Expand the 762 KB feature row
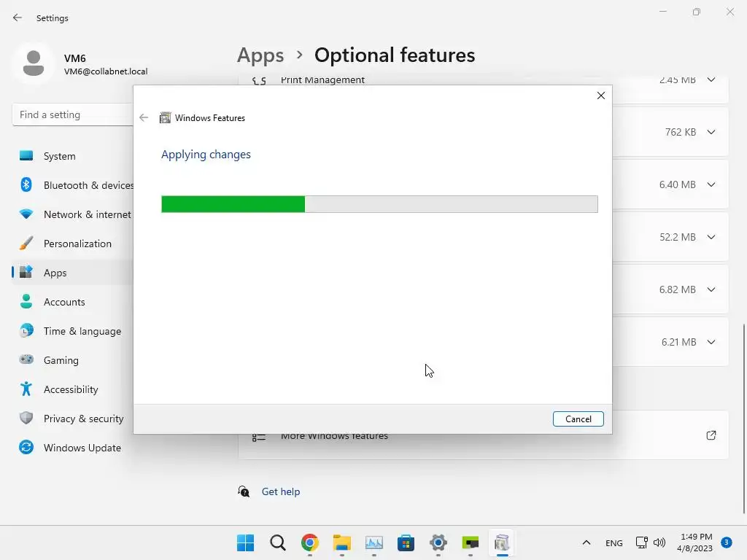The image size is (747, 560). 711,132
